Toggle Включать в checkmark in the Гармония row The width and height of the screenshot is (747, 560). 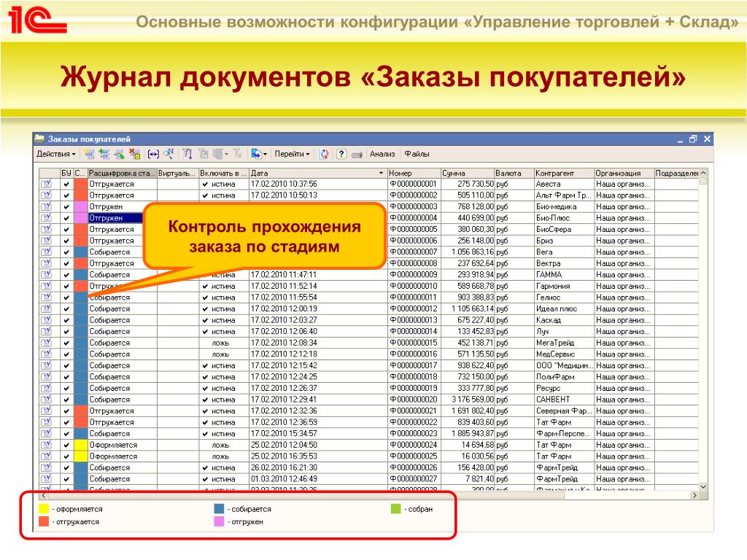[x=205, y=286]
